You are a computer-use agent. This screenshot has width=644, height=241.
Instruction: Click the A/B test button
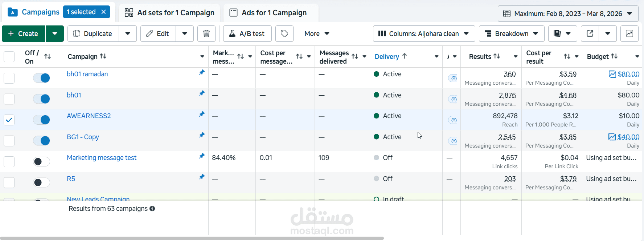(247, 34)
